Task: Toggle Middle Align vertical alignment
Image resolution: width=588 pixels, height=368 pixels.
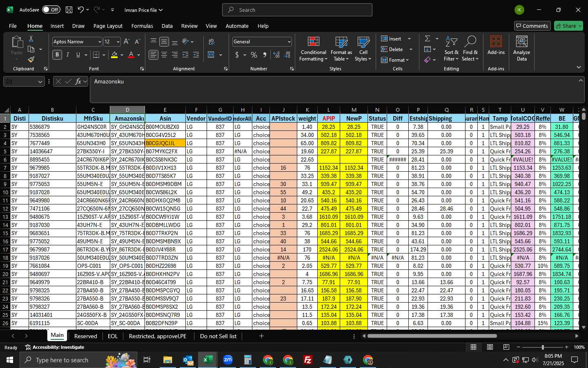Action: [x=164, y=42]
